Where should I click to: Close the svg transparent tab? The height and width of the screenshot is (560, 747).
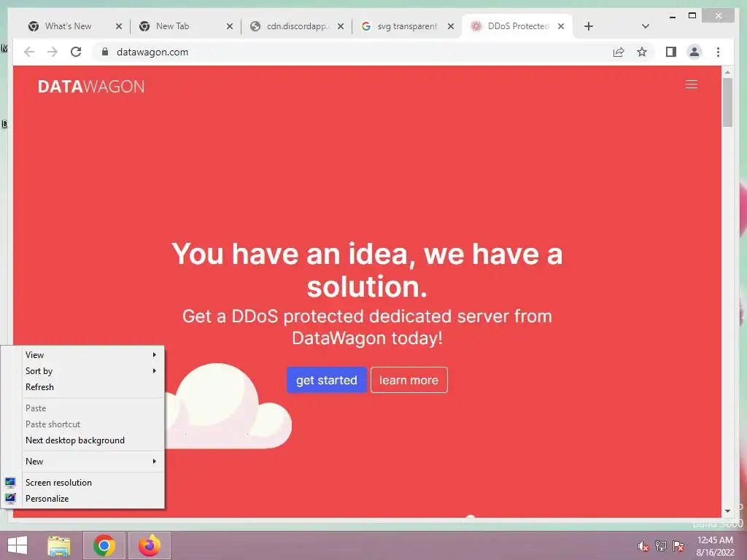coord(451,26)
